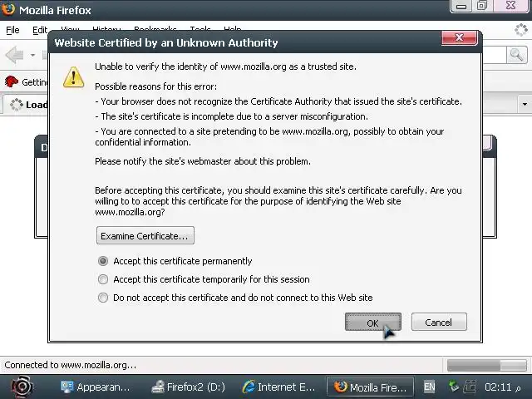532x399 pixels.
Task: Click the Back arrow toolbar button
Action: tap(15, 55)
